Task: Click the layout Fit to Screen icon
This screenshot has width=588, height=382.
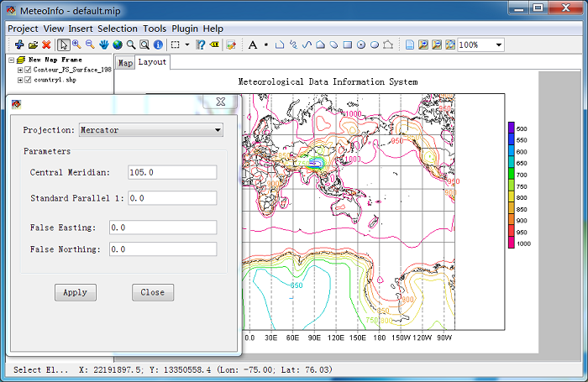Action: click(450, 45)
